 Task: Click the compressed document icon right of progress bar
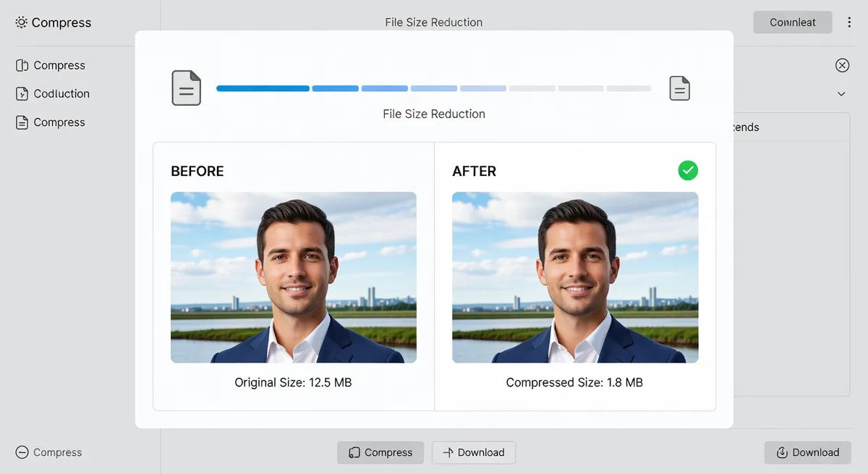click(679, 88)
